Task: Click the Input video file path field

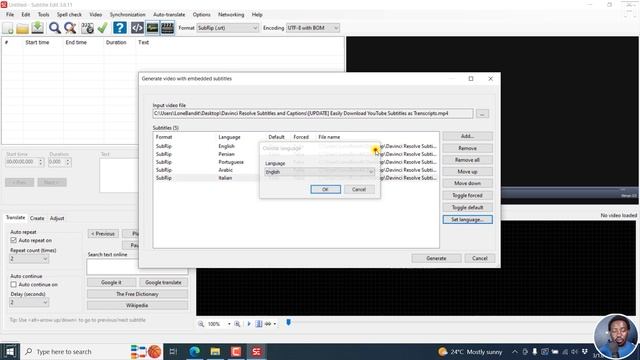Action: point(313,113)
